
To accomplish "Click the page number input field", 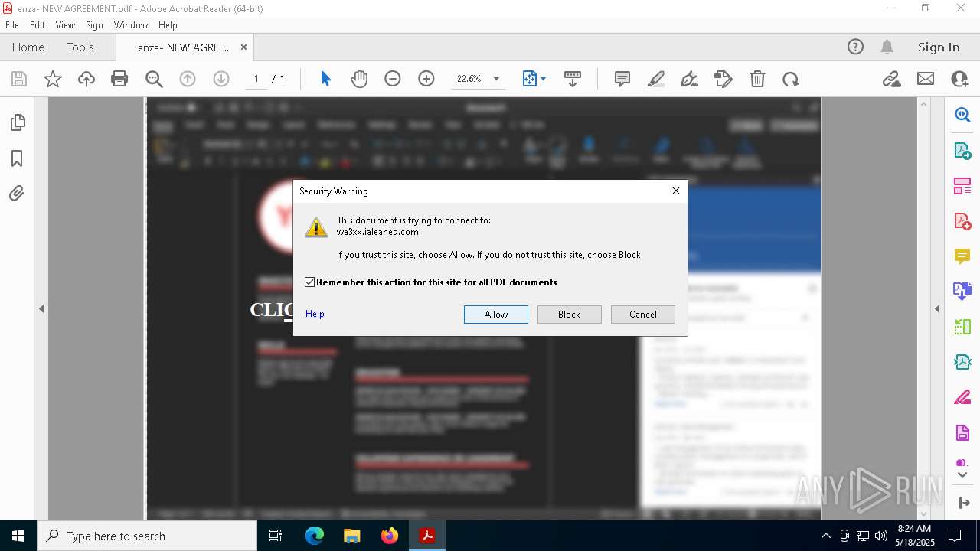I will click(x=256, y=79).
